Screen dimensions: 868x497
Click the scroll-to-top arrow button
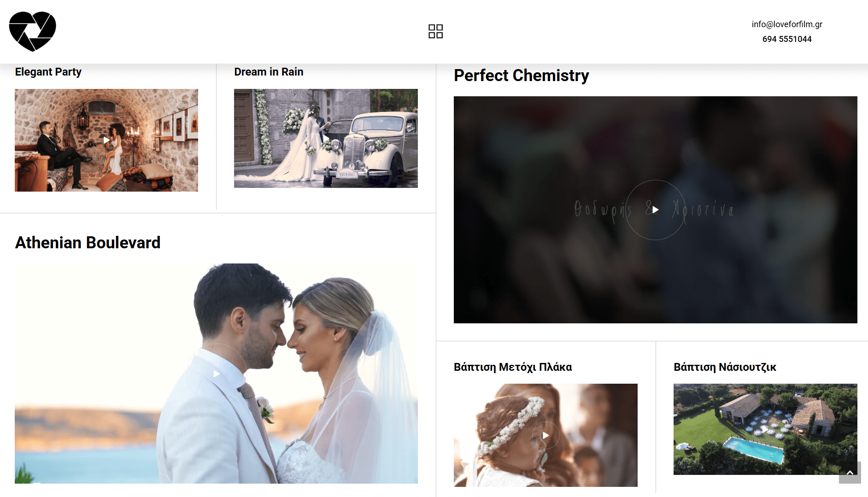(x=850, y=473)
